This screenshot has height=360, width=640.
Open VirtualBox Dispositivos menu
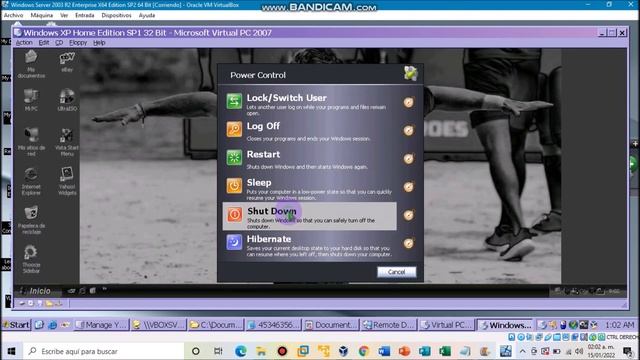[x=116, y=15]
